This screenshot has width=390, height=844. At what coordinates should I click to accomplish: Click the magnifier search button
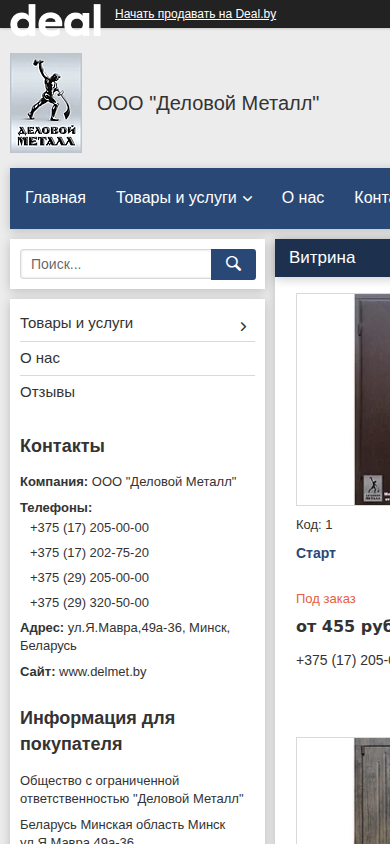[233, 264]
